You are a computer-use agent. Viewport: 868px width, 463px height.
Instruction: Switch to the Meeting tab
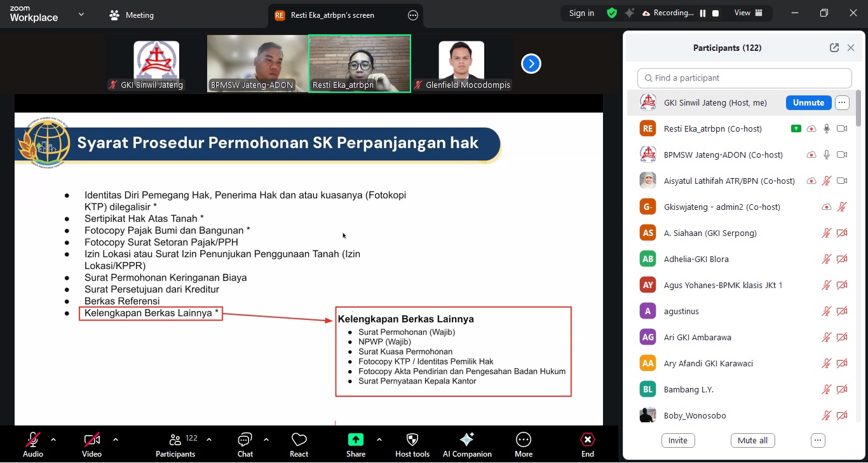click(x=132, y=15)
